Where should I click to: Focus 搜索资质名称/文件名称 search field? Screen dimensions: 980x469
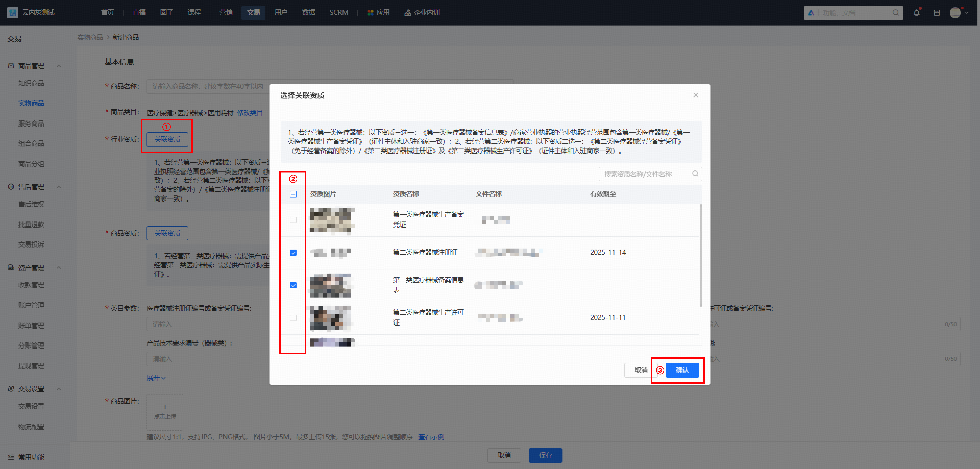(650, 174)
